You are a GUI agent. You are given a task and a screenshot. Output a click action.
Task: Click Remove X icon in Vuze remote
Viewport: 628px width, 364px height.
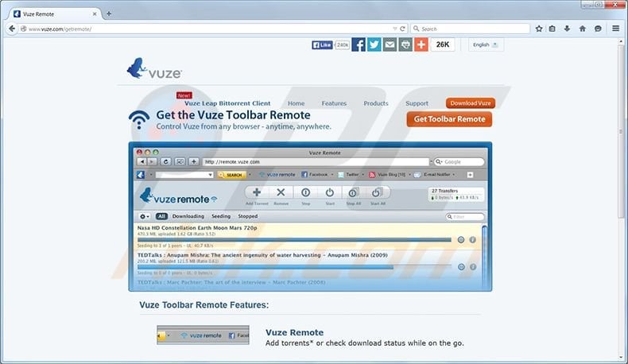[281, 192]
